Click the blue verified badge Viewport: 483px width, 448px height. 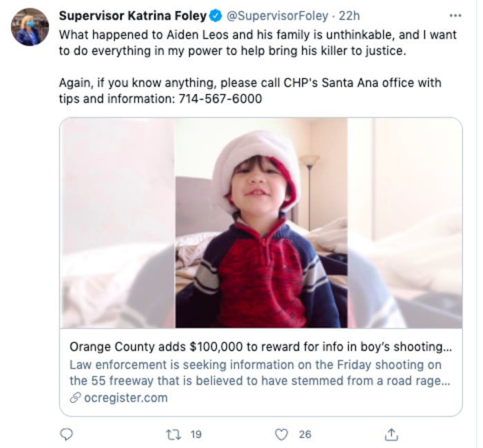(x=215, y=16)
